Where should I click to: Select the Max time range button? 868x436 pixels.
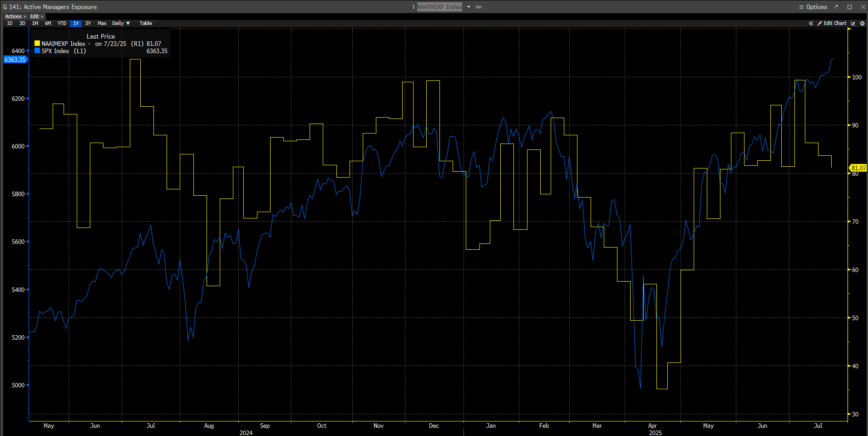click(x=102, y=24)
